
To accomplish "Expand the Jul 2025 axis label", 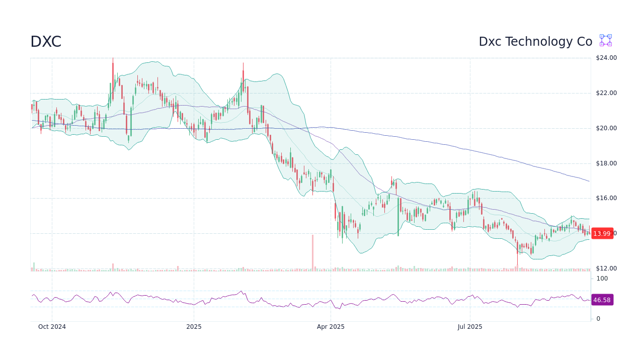I will click(x=469, y=327).
